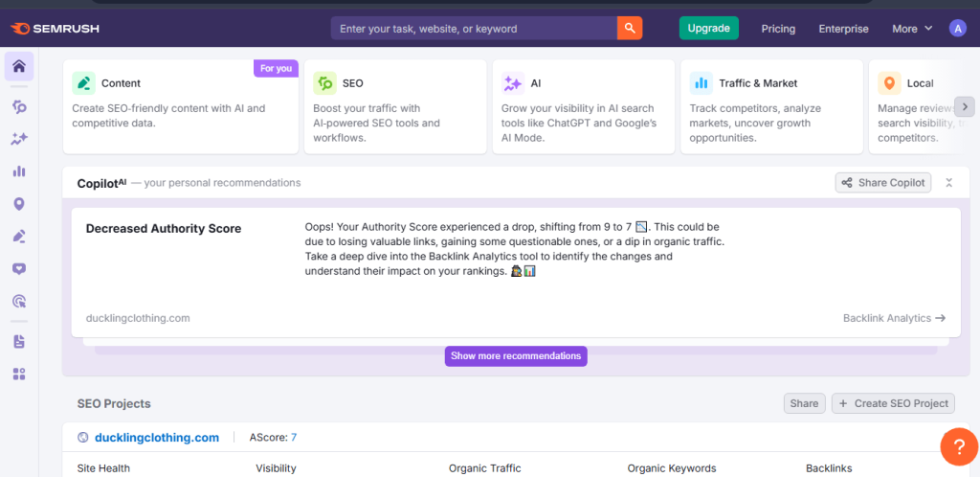Click the Decreased Authority Score heading
The image size is (980, 477).
163,229
